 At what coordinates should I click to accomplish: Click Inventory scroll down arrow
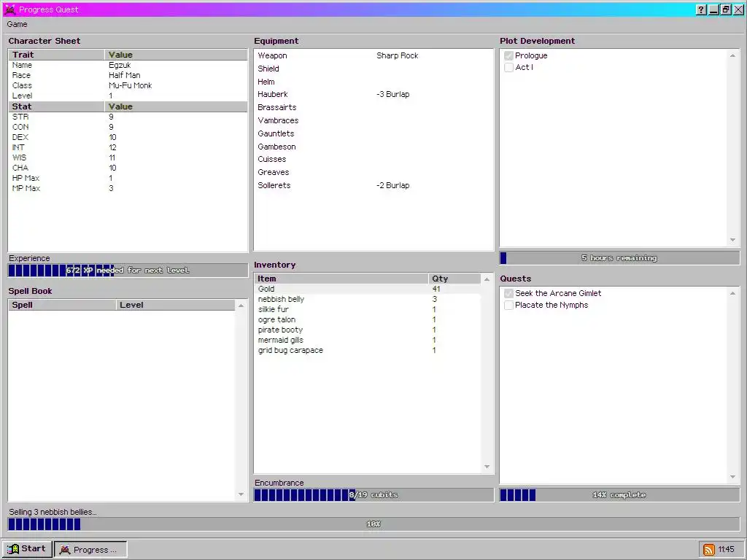tap(487, 467)
